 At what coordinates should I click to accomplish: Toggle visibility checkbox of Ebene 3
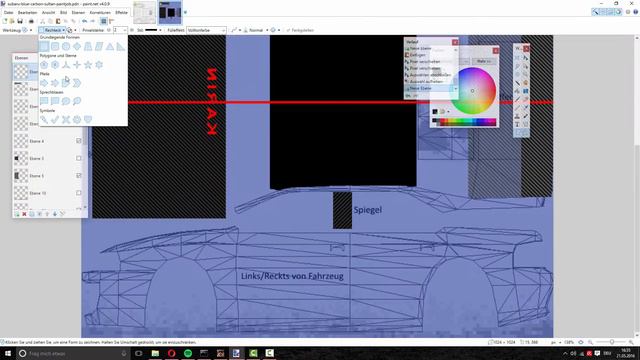click(x=79, y=158)
